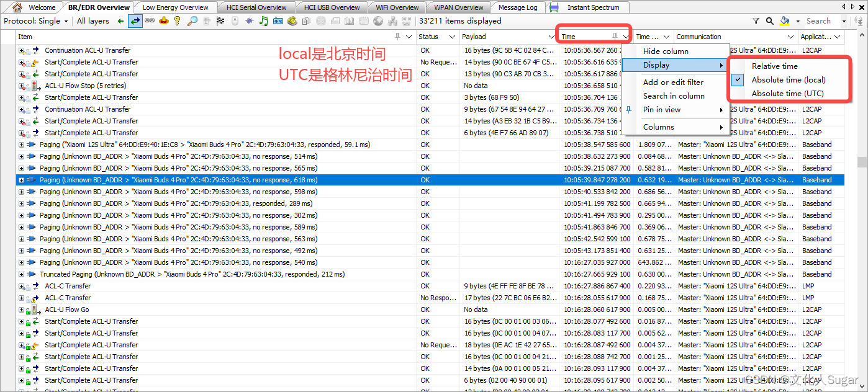Switch to Low Energy Overview tab
Viewport: 868px width, 392px height.
[x=175, y=7]
